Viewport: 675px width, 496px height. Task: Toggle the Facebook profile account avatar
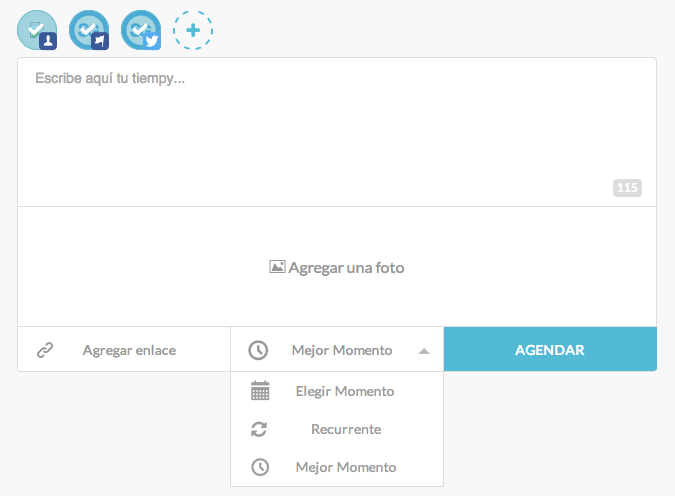tap(37, 30)
